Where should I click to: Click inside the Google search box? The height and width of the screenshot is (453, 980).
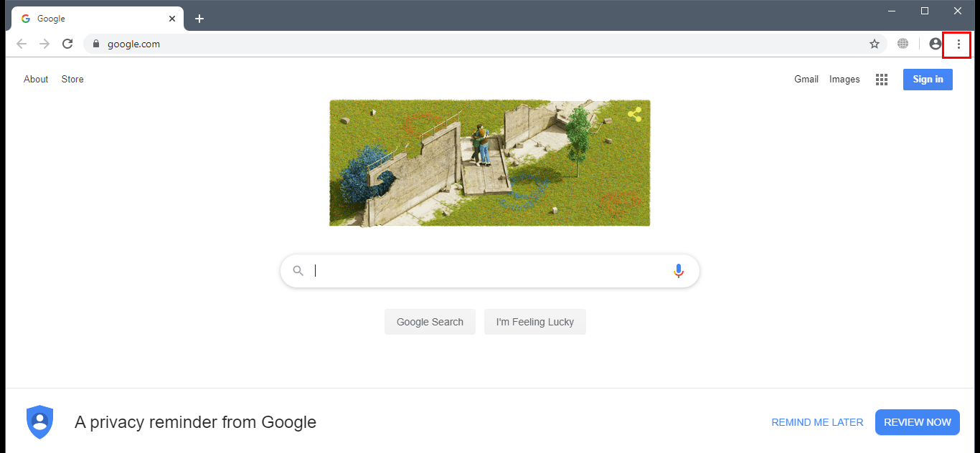tap(490, 271)
